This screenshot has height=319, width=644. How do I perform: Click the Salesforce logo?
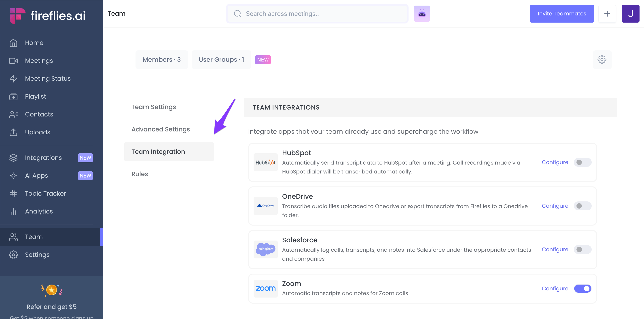(265, 249)
